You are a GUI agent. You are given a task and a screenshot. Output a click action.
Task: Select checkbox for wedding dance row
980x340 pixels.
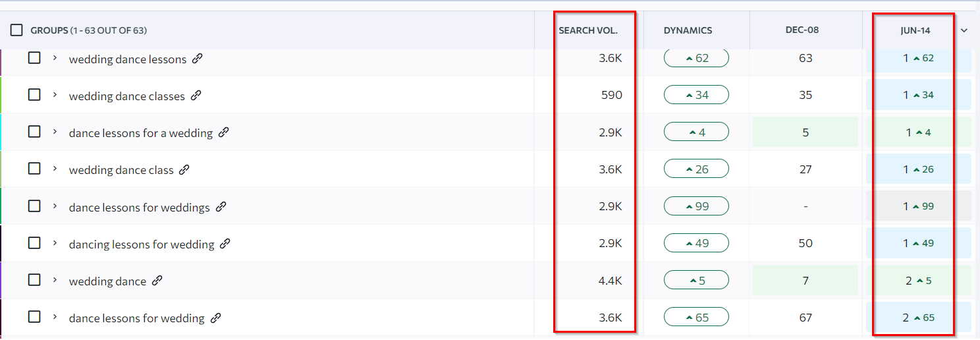(34, 280)
